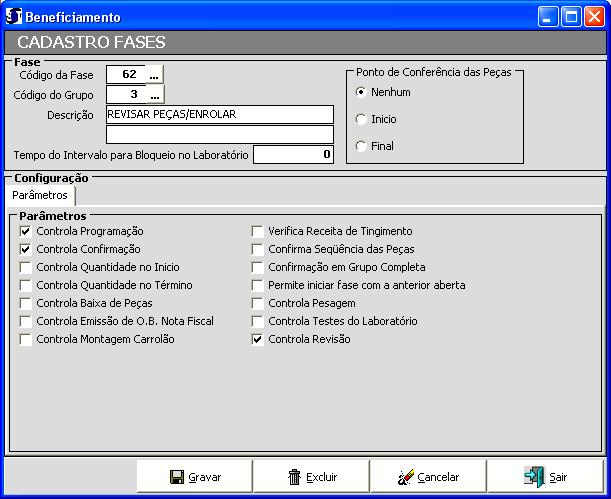Choose the Final conference point option

[x=361, y=146]
